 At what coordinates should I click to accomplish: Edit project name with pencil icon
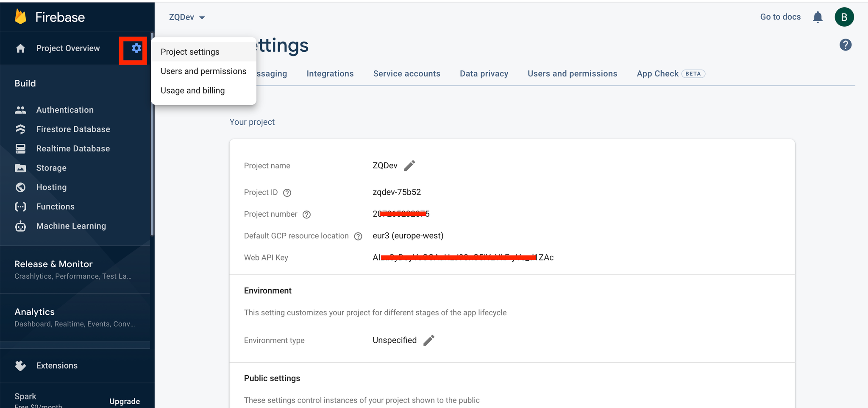pyautogui.click(x=409, y=166)
